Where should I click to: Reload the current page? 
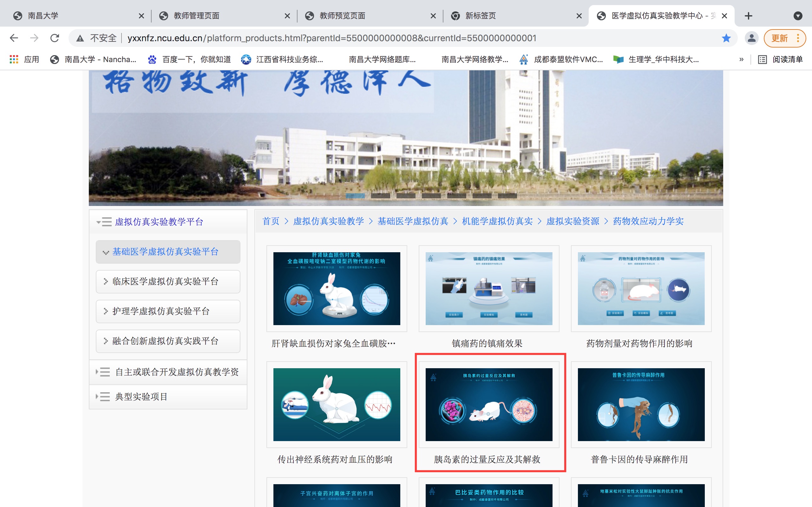(55, 38)
